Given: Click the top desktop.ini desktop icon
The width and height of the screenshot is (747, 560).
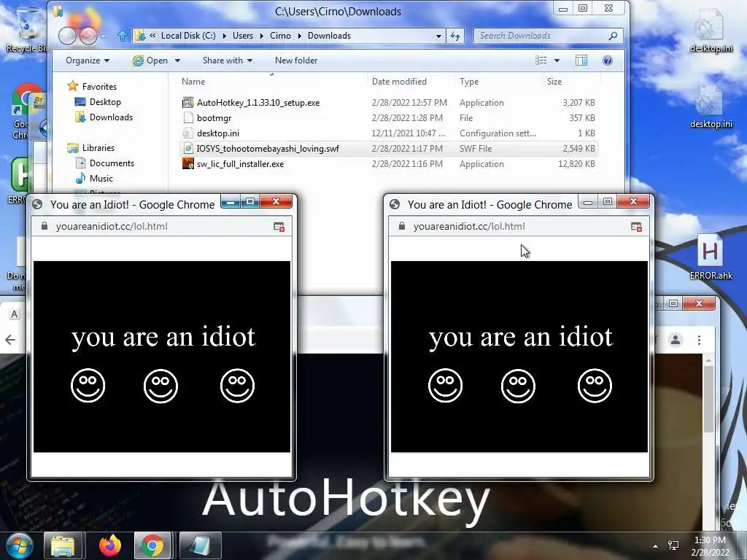Looking at the screenshot, I should pyautogui.click(x=711, y=29).
